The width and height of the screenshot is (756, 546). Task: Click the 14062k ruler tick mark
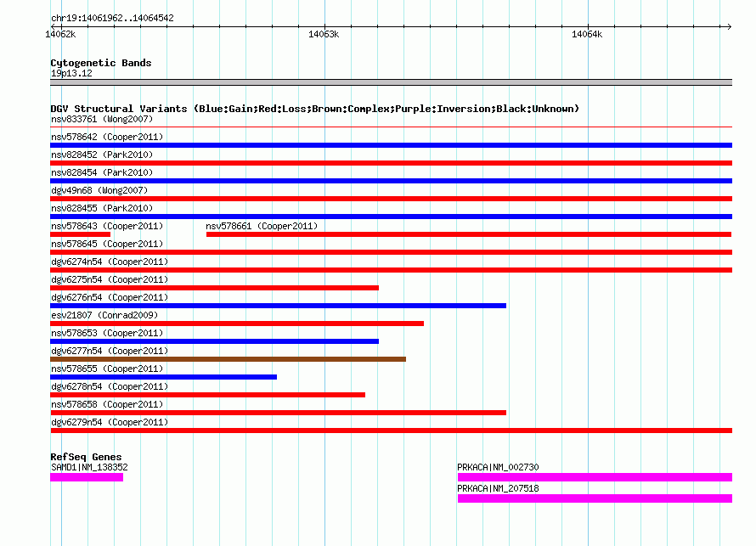coord(61,26)
